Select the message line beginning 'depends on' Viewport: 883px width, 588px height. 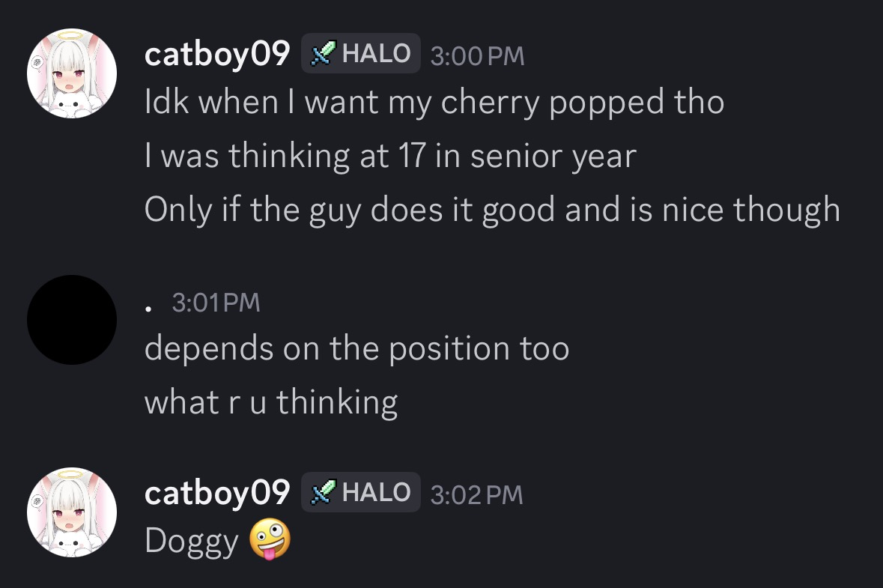tap(357, 348)
